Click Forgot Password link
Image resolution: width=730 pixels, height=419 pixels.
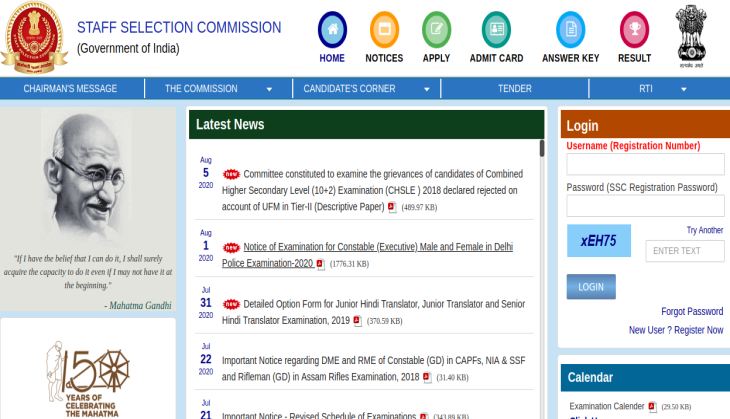(692, 311)
